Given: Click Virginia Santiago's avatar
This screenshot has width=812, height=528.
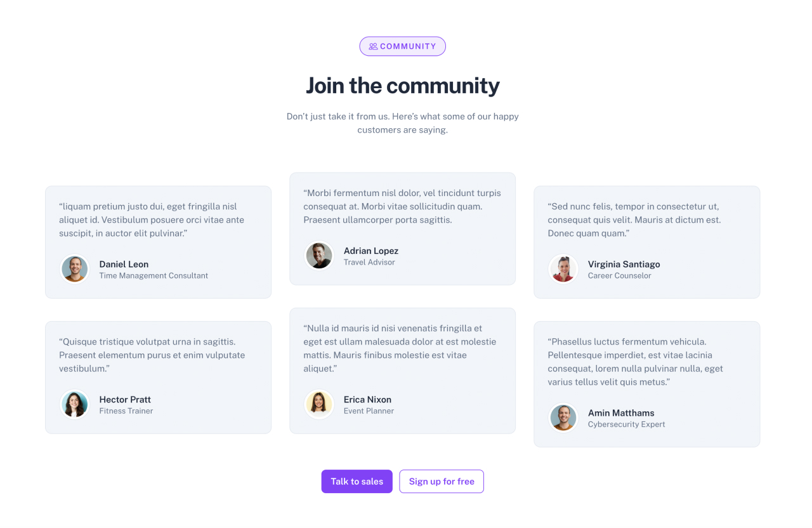Looking at the screenshot, I should point(563,269).
